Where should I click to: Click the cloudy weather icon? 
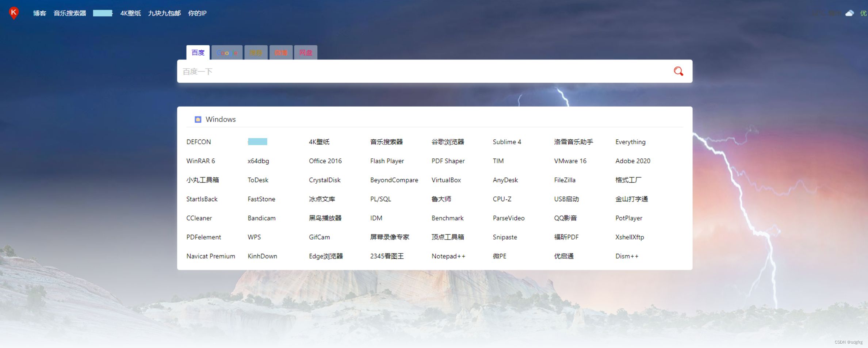pyautogui.click(x=850, y=13)
